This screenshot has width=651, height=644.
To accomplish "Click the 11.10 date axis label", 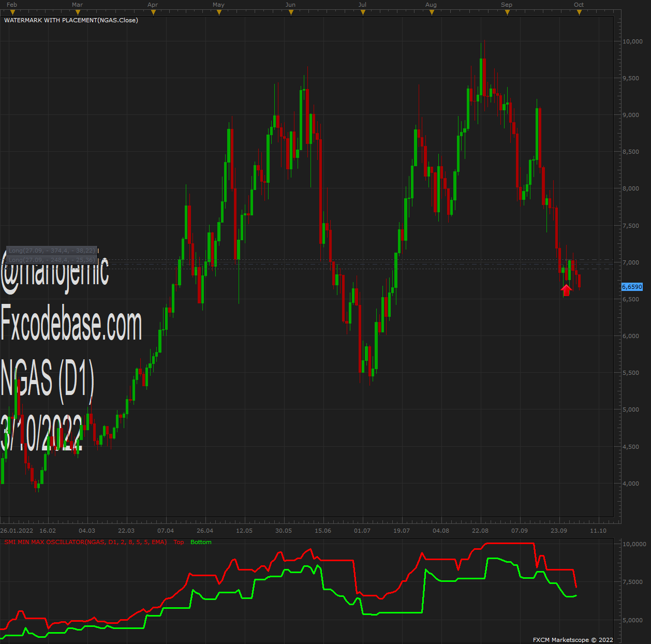I will (598, 531).
